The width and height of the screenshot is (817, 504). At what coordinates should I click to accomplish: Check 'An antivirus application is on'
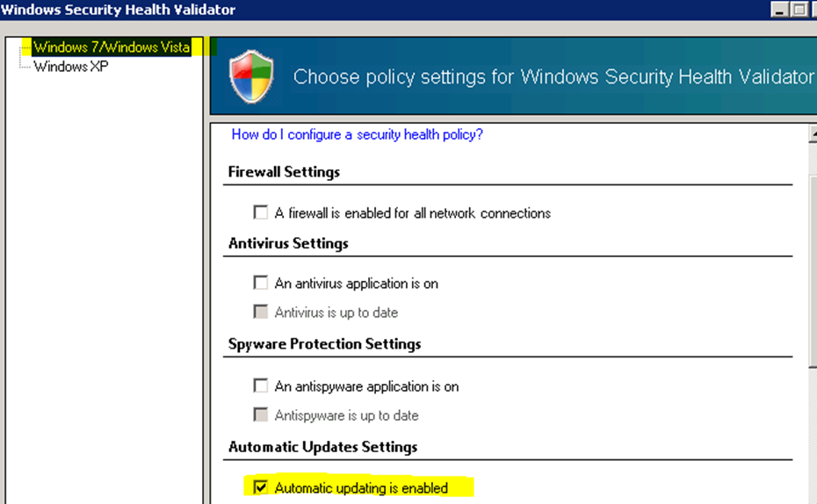[261, 283]
